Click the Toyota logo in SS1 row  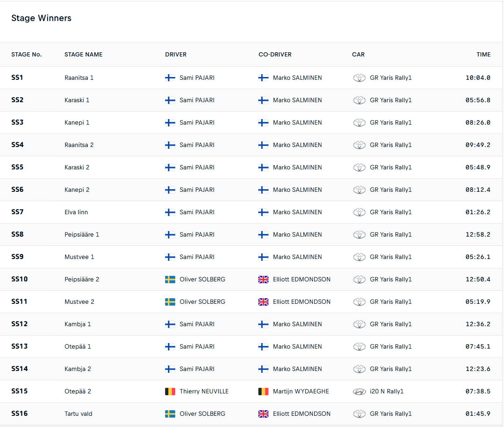click(x=359, y=77)
